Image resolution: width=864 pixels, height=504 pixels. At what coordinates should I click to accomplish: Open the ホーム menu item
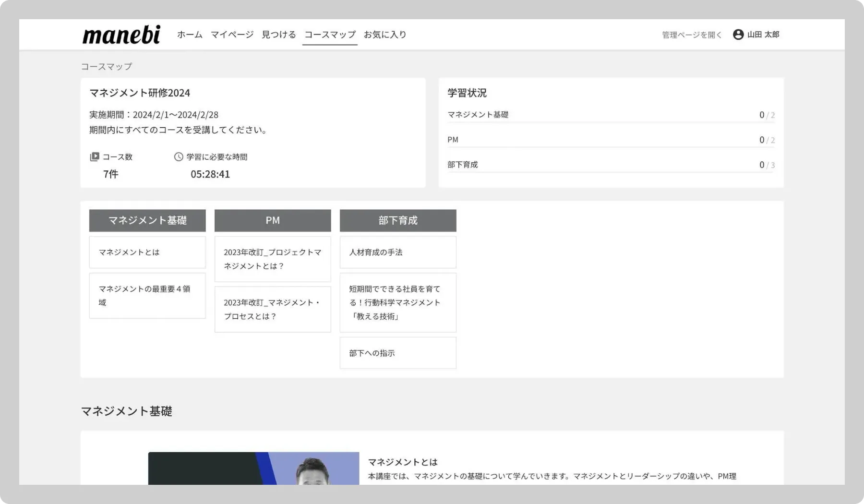point(190,35)
